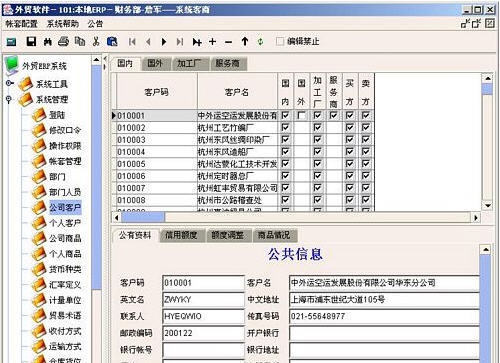Screen dimensions: 500x363
Task: Click customer grid scroll right arrow
Action: tap(476, 218)
